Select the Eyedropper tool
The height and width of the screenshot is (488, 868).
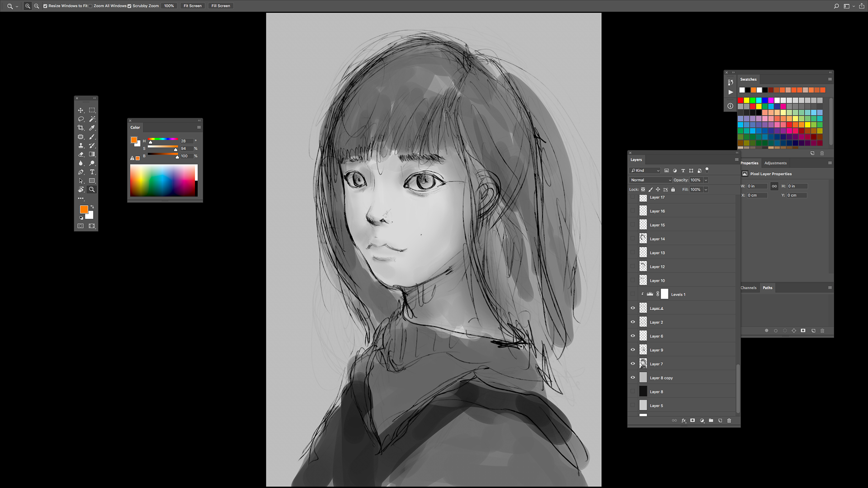(92, 128)
